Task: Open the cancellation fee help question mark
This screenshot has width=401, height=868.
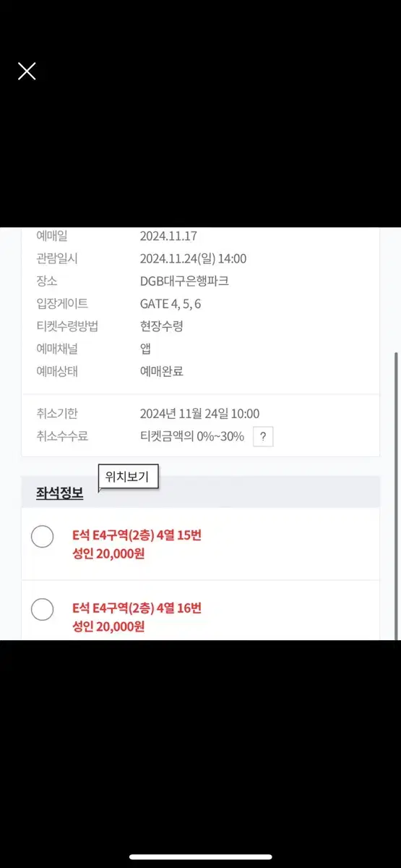Action: (263, 436)
